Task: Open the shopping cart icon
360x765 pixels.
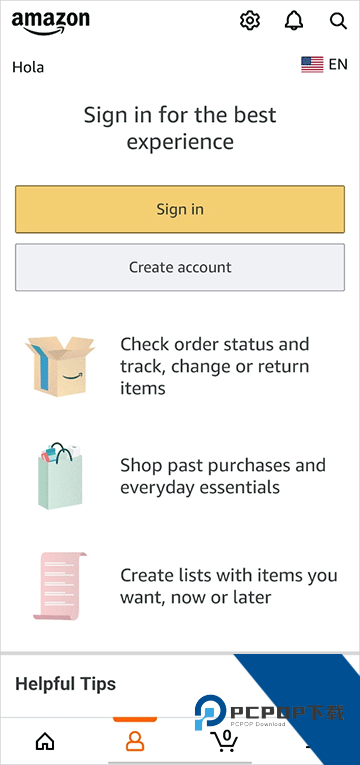Action: [x=224, y=741]
